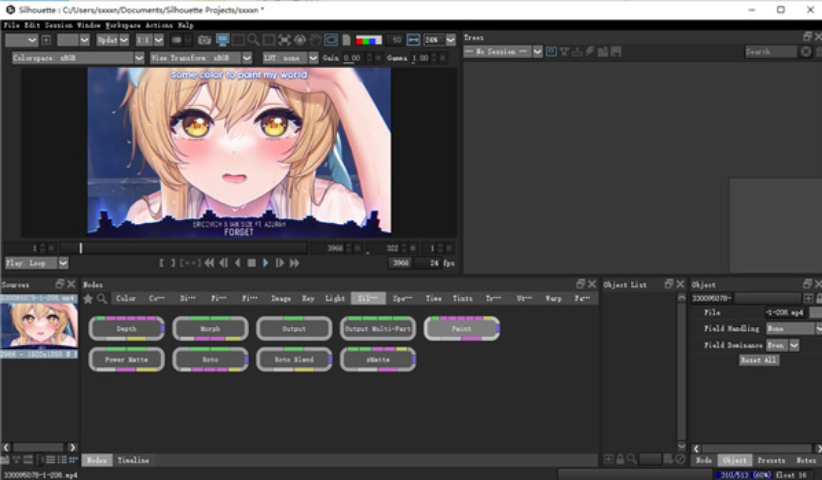The image size is (822, 480).
Task: Click the viewer timeline scrub bar
Action: [190, 248]
